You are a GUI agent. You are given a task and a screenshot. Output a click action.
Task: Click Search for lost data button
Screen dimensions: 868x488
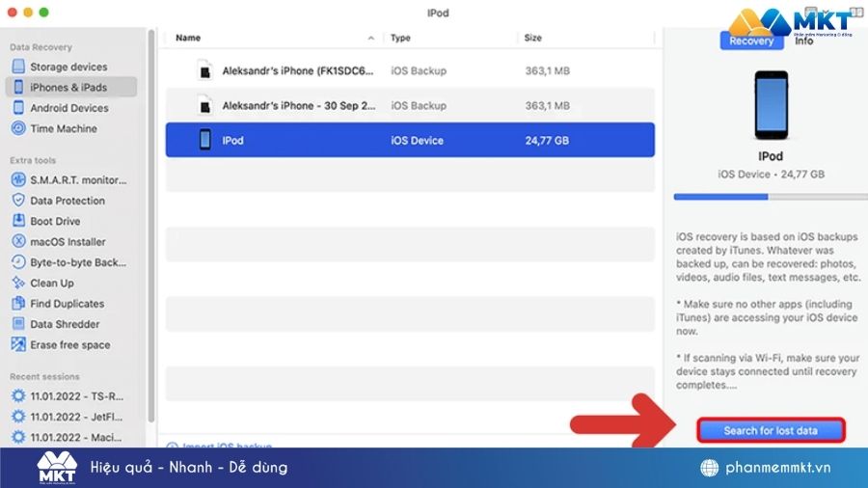point(771,430)
